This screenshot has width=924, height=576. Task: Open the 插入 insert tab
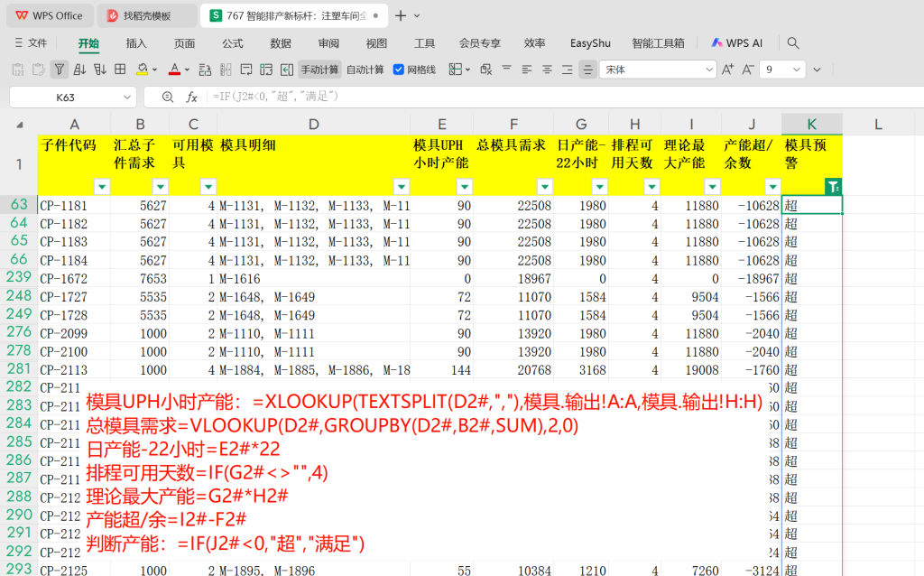(136, 43)
